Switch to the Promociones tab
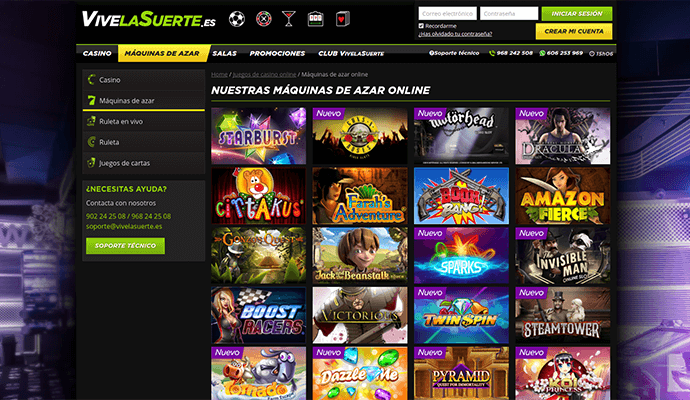The width and height of the screenshot is (690, 400). click(x=277, y=53)
